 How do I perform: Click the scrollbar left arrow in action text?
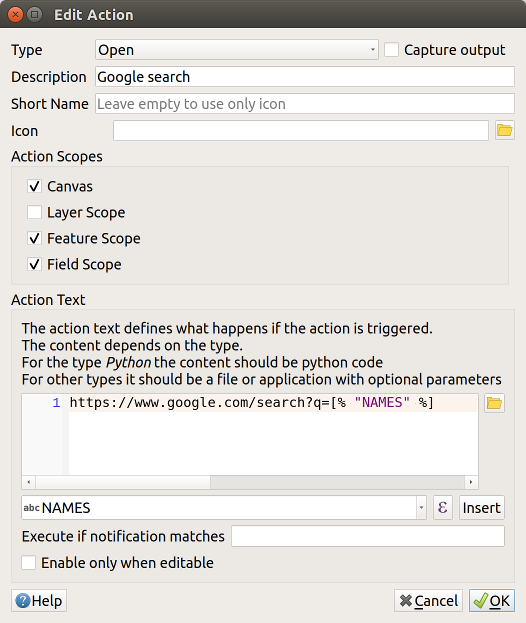coord(29,482)
